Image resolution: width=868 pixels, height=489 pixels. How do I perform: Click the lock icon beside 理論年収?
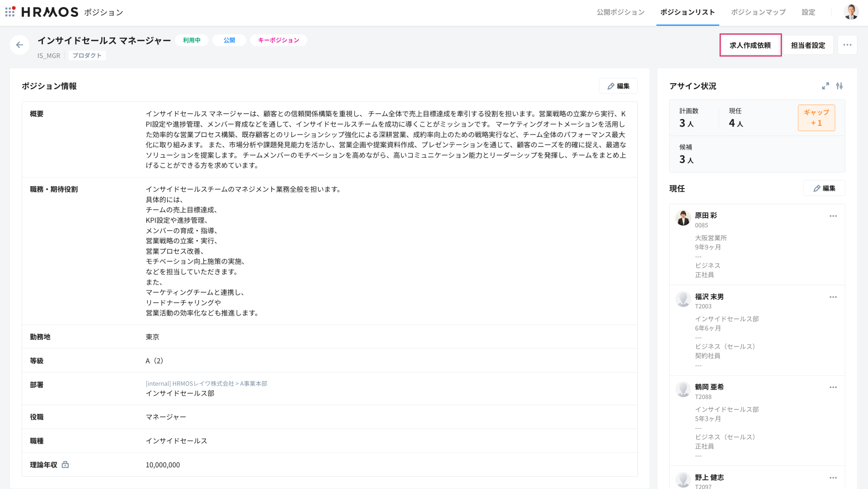pos(65,465)
